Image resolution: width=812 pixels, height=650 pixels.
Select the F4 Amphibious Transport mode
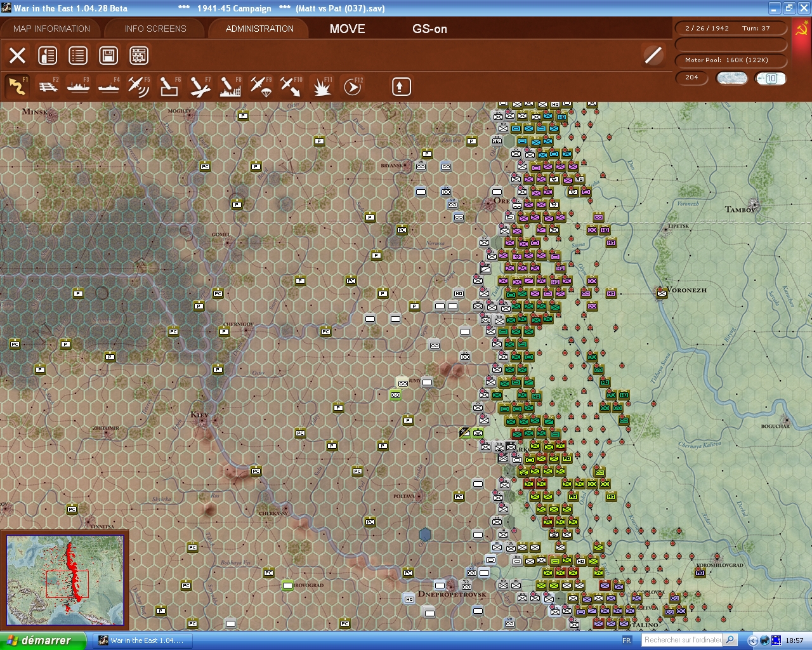pos(109,86)
